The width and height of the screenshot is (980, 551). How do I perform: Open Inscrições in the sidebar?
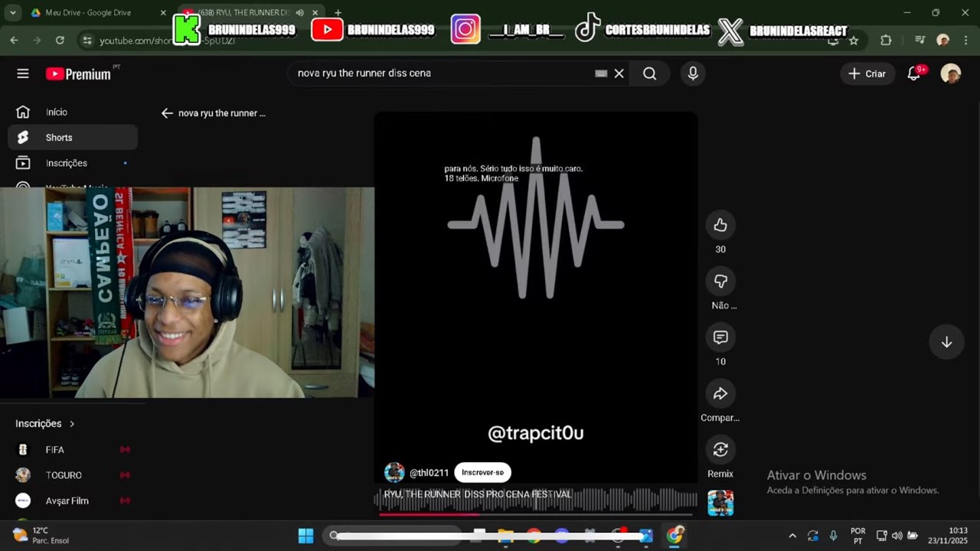[x=73, y=163]
